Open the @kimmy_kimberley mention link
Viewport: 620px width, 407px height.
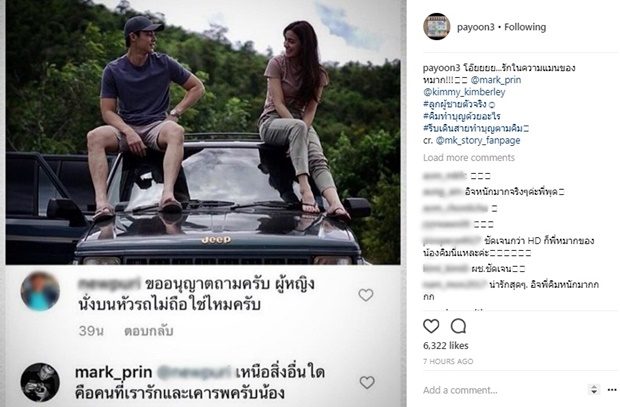464,92
